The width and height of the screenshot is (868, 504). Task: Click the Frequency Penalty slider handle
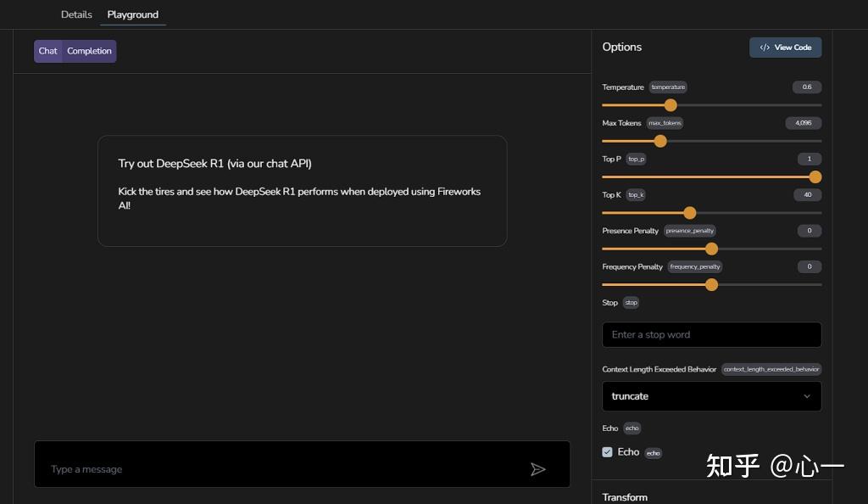click(711, 285)
